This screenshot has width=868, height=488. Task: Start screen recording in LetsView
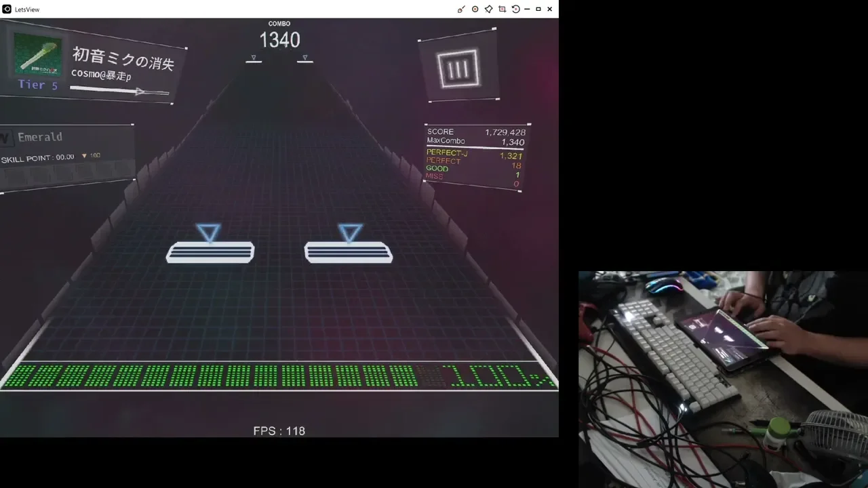475,9
